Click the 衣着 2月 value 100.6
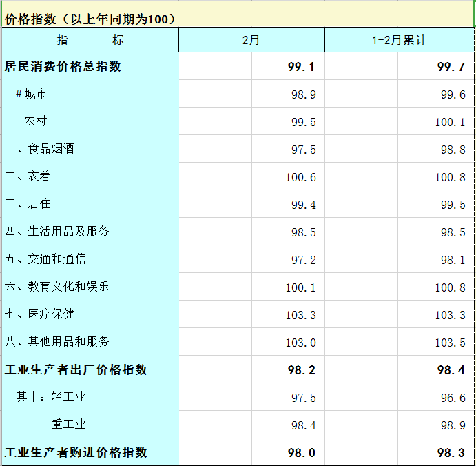Screen dimensions: 476x466 [x=300, y=177]
